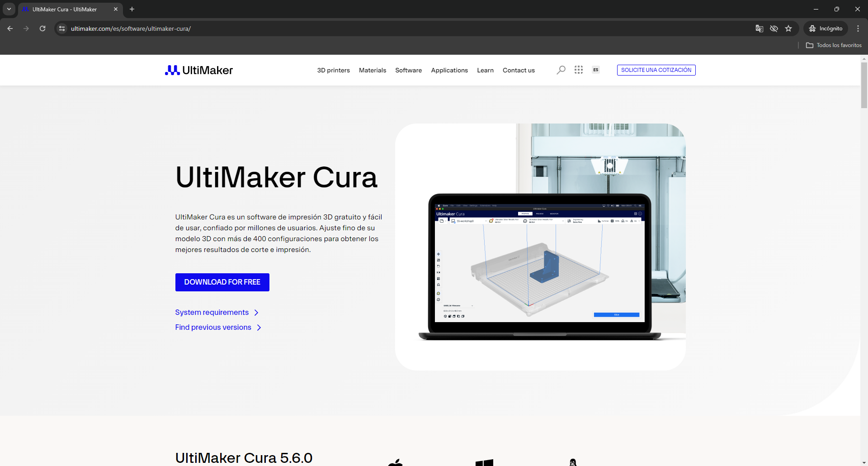
Task: Open the System requirements link
Action: [217, 313]
